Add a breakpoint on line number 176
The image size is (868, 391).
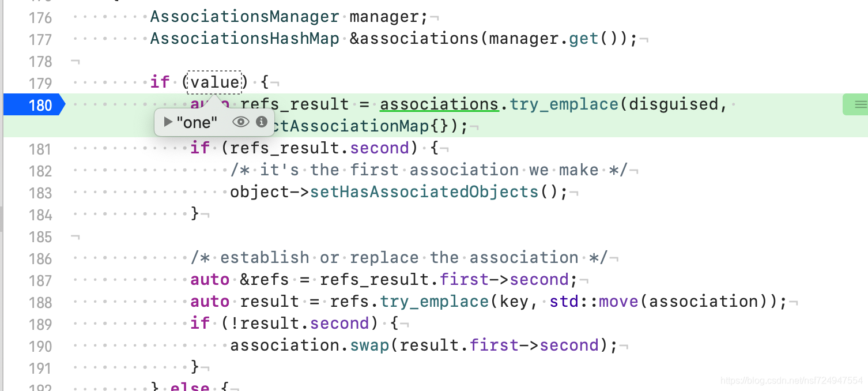[x=40, y=18]
